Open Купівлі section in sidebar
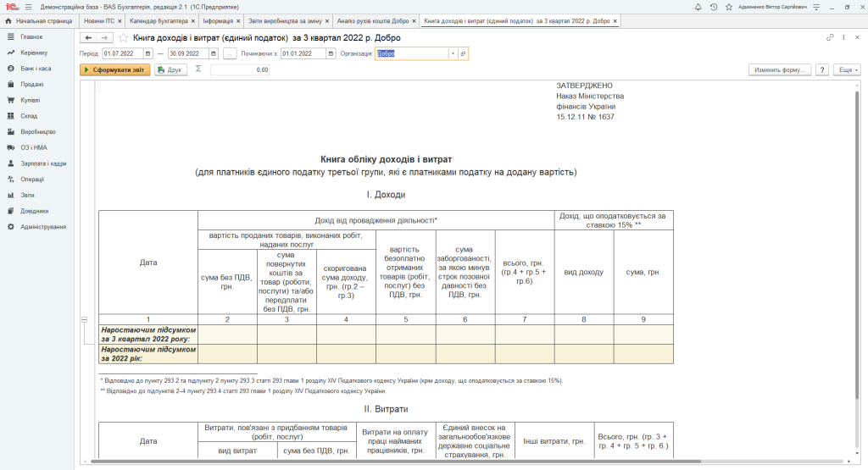Viewport: 868px width, 470px height. pyautogui.click(x=30, y=100)
